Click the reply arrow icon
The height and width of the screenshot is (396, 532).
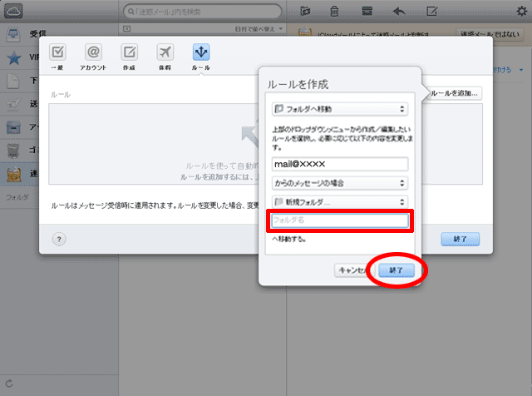[x=399, y=11]
